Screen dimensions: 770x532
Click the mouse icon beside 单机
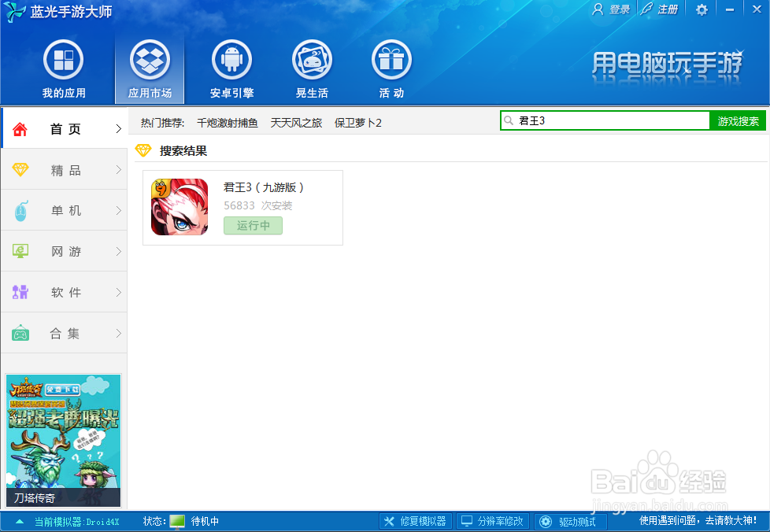(20, 211)
